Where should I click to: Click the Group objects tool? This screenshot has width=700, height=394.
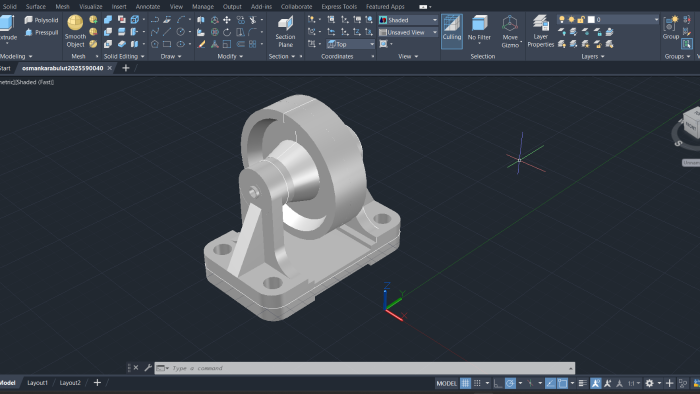coord(671,28)
